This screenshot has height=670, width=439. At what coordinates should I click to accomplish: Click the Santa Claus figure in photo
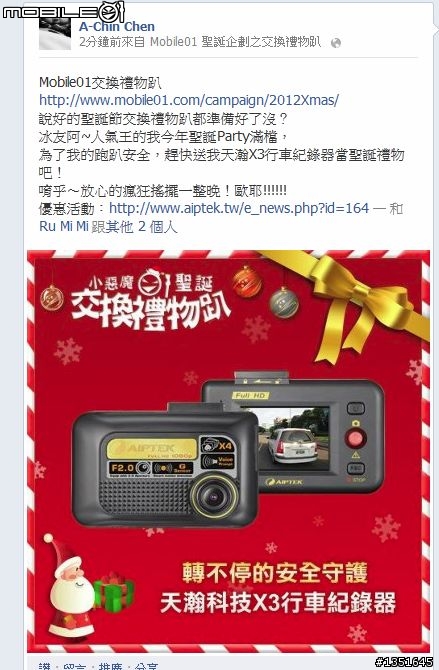click(70, 583)
